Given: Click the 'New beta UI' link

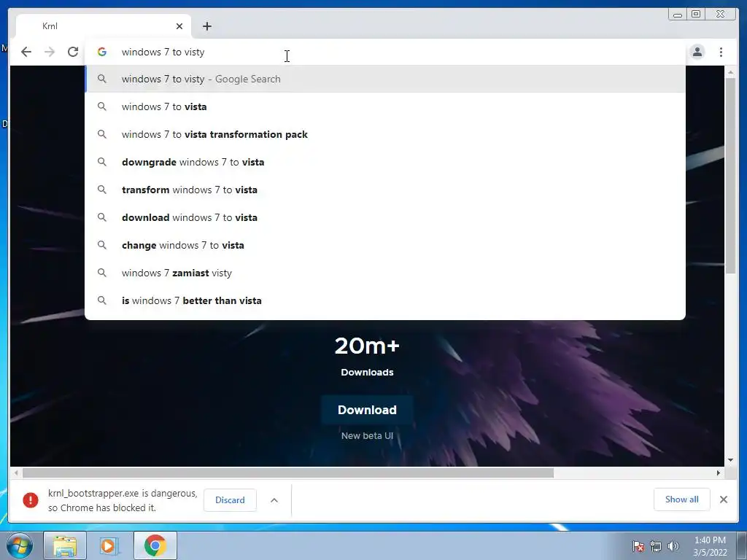Looking at the screenshot, I should tap(367, 436).
